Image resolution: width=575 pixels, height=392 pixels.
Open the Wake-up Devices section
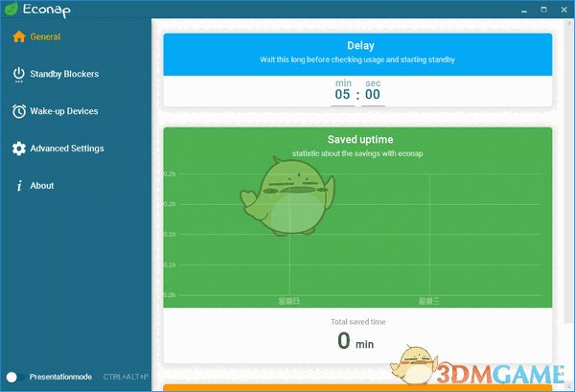[64, 111]
